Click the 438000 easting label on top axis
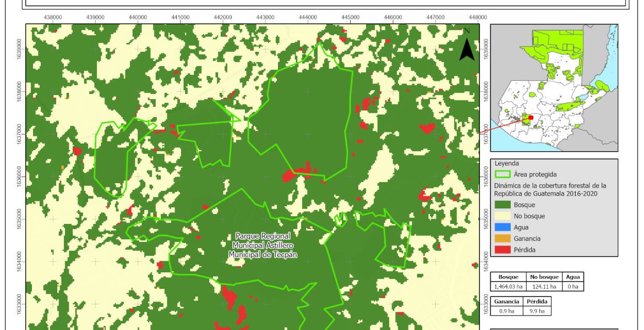Viewport: 644px width, 330px height. 52,17
